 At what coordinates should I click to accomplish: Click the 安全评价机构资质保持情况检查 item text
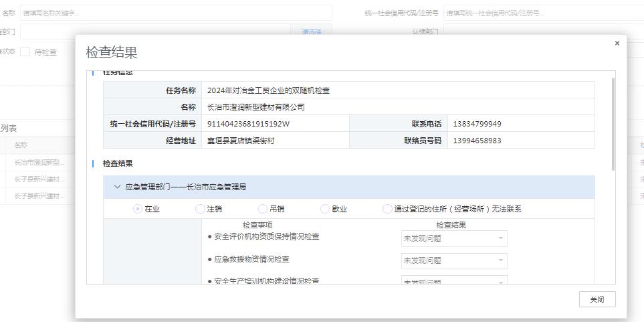(x=267, y=237)
